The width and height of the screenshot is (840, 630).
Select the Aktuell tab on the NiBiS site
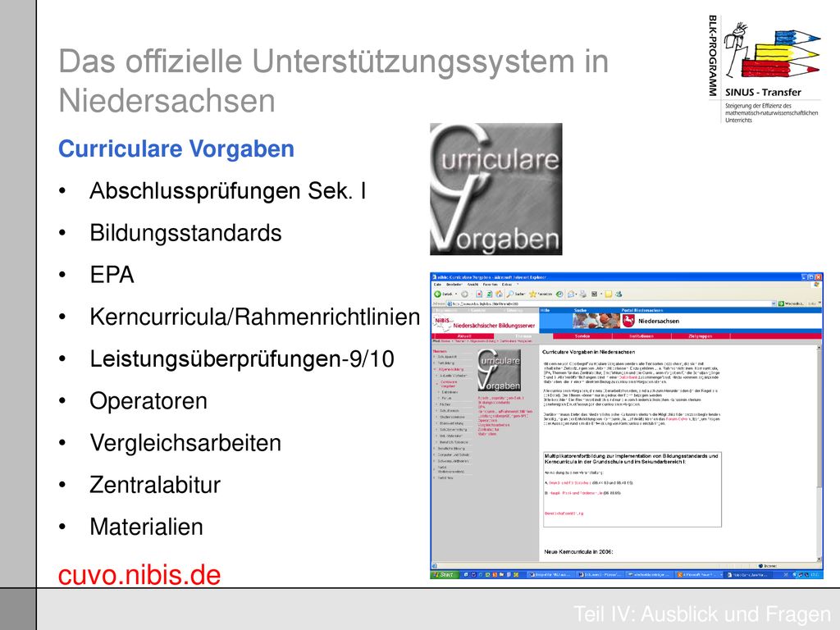464,336
